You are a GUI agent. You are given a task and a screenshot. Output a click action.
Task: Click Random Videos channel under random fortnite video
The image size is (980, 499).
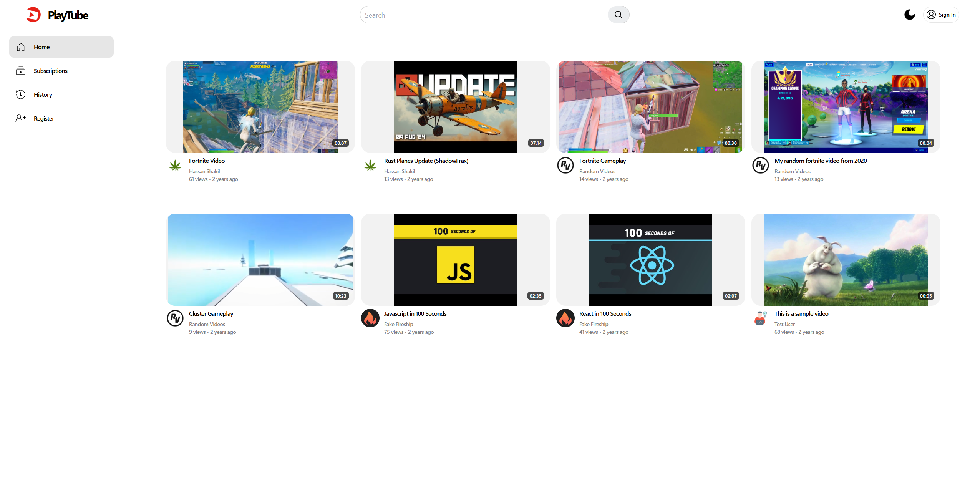tap(793, 171)
